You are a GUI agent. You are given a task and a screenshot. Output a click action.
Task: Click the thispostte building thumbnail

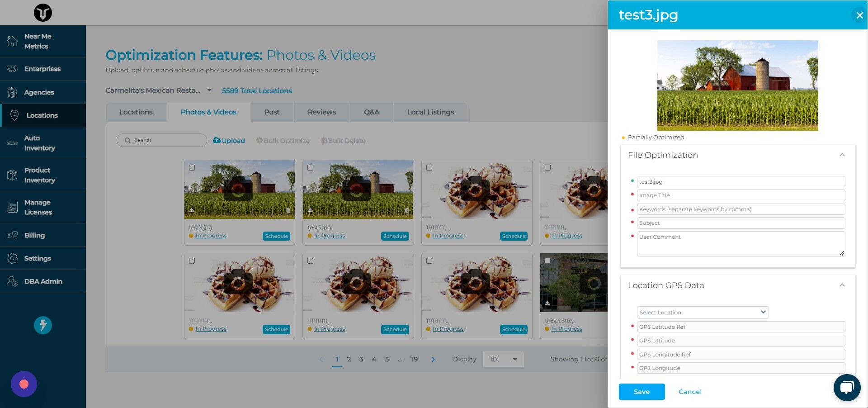[x=574, y=283]
